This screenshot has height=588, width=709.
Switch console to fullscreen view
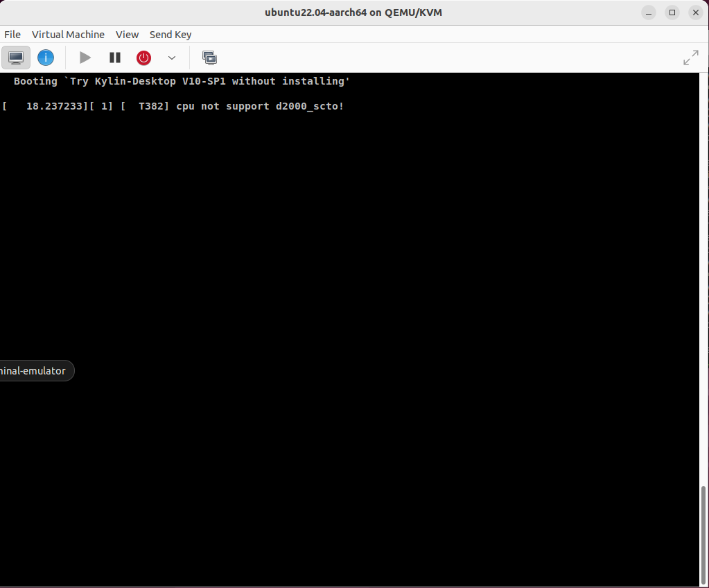coord(690,58)
